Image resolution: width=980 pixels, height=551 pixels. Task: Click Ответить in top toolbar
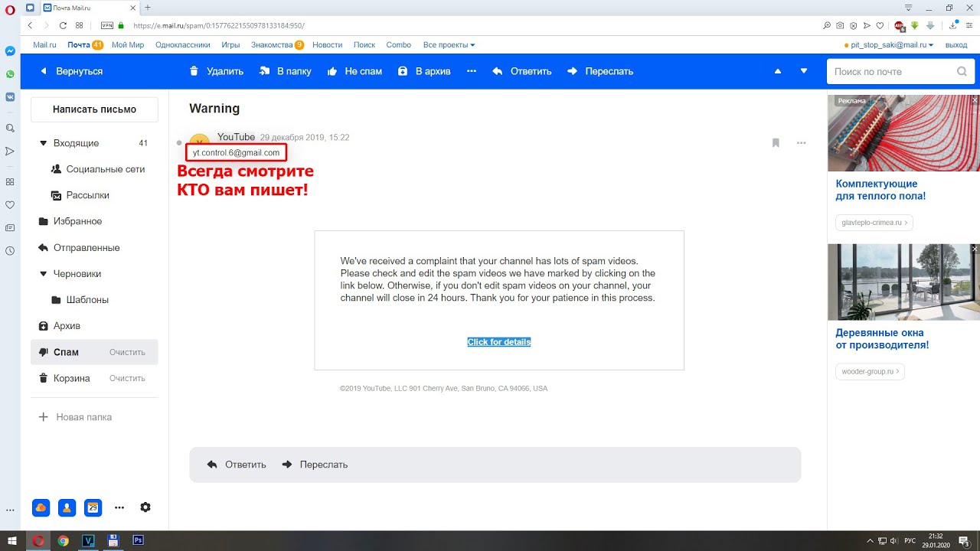click(x=522, y=71)
